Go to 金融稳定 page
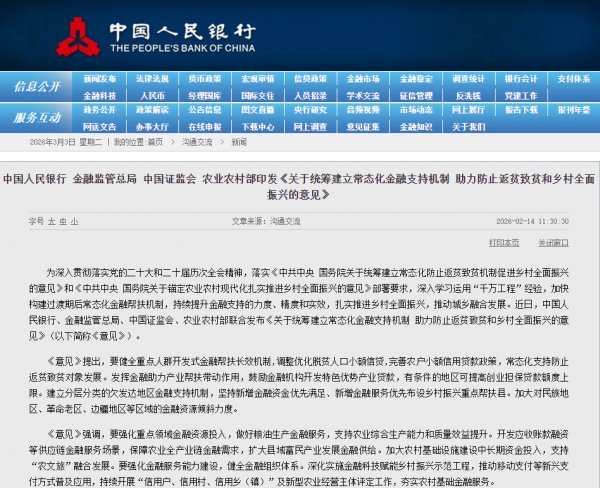This screenshot has height=488, width=600. [416, 79]
